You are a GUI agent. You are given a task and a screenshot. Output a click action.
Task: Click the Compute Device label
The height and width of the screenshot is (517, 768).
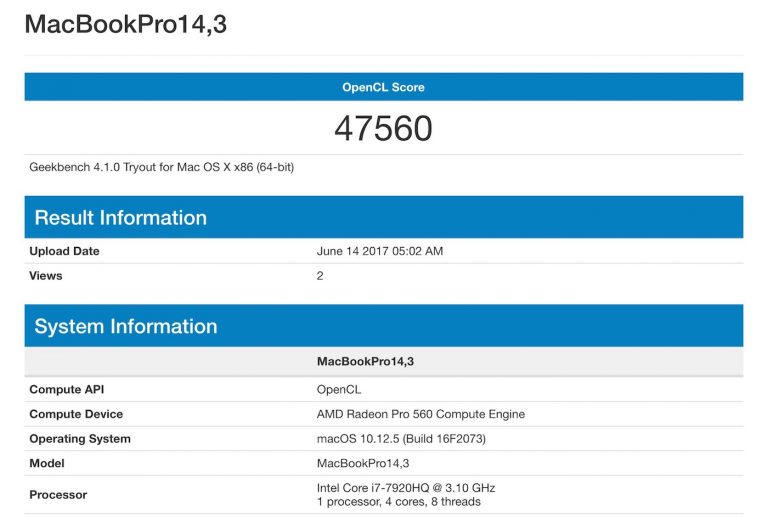click(76, 414)
